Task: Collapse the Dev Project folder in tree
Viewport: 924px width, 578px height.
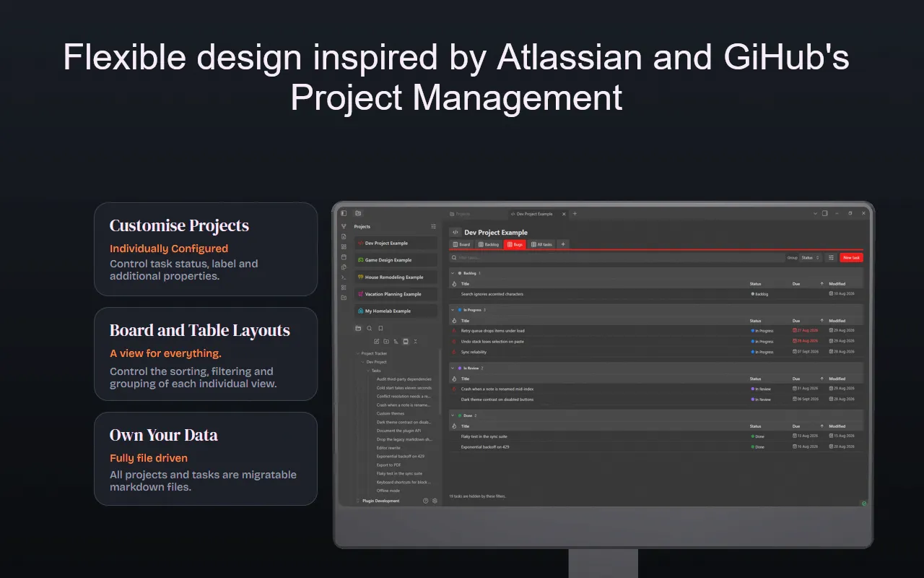Action: (x=362, y=362)
